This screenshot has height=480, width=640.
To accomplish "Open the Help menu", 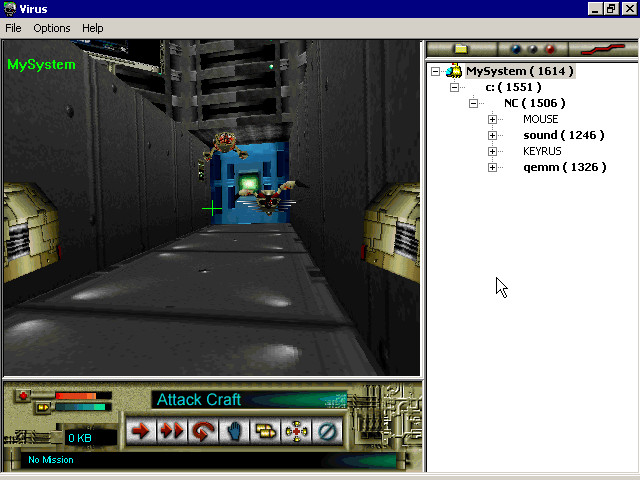I will point(93,28).
